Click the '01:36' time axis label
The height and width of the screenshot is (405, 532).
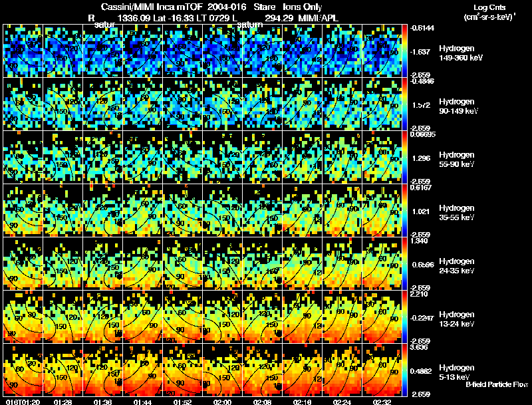click(103, 402)
